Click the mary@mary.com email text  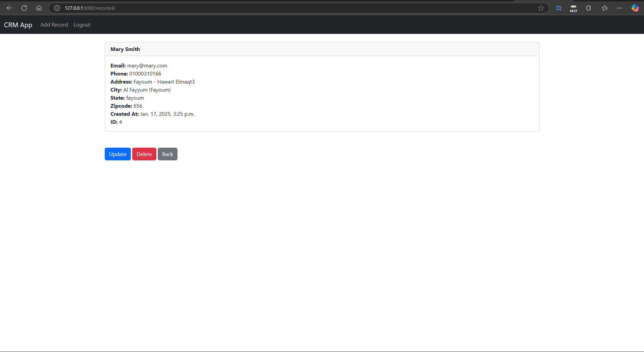pos(147,66)
